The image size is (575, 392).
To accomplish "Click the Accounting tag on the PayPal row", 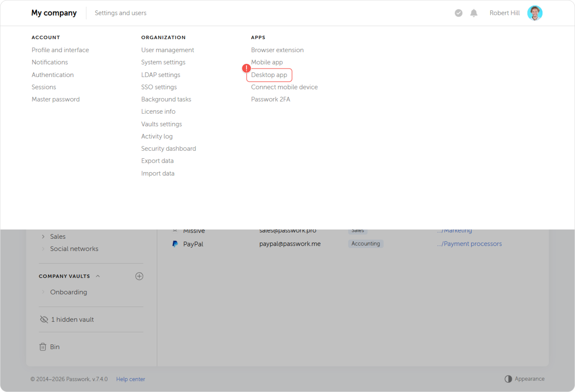I will pyautogui.click(x=366, y=244).
